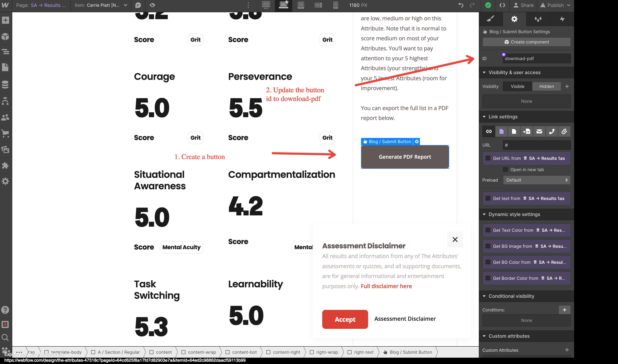Viewport: 618px width, 364px height.
Task: Check Get URL from SA Results 1as
Action: pos(488,158)
